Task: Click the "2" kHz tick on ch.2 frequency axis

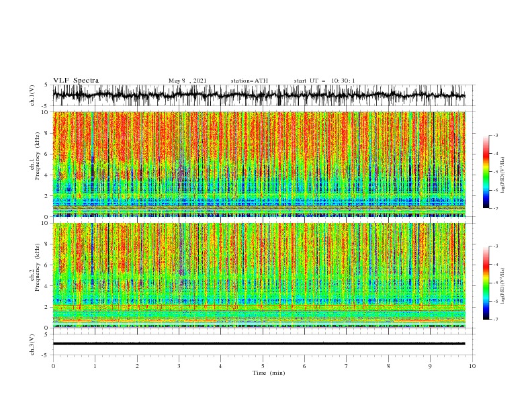Action: click(x=46, y=307)
